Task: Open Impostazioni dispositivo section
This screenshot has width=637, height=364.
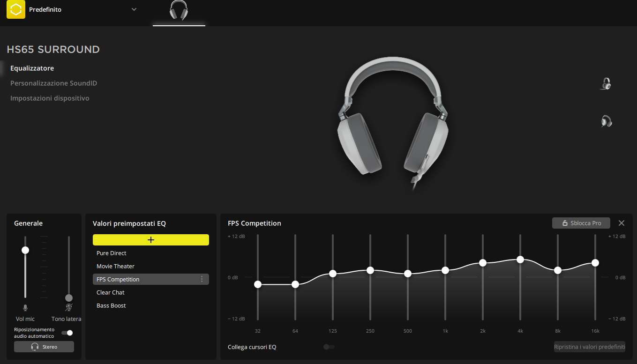Action: point(50,98)
